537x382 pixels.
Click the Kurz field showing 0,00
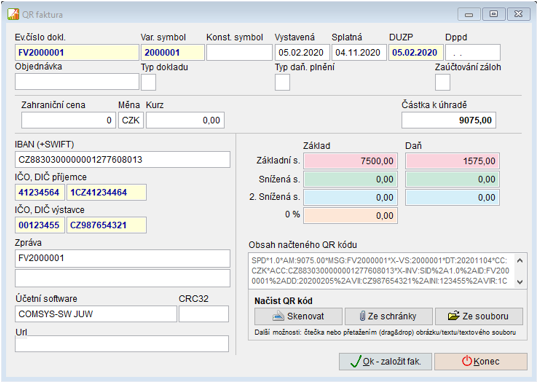[185, 120]
